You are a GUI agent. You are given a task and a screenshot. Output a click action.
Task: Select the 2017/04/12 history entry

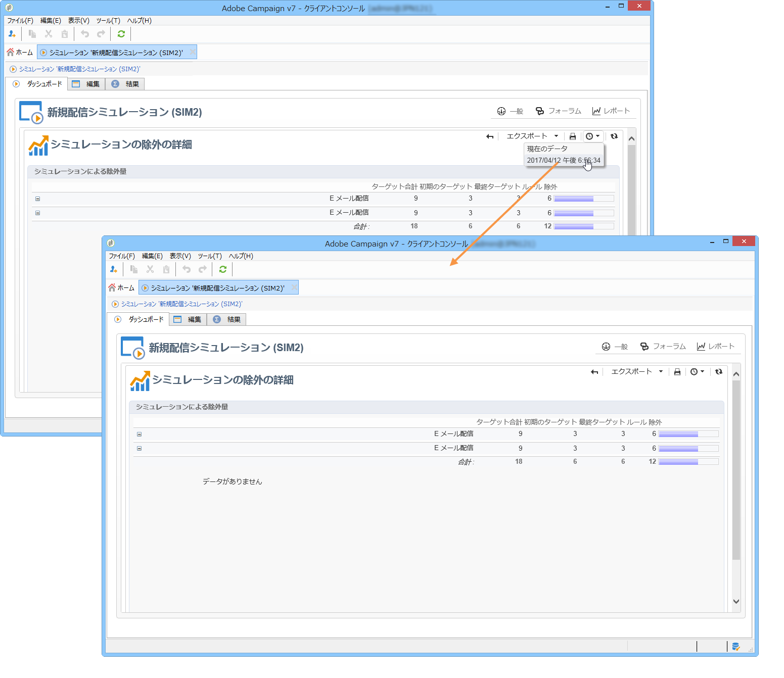pyautogui.click(x=564, y=160)
